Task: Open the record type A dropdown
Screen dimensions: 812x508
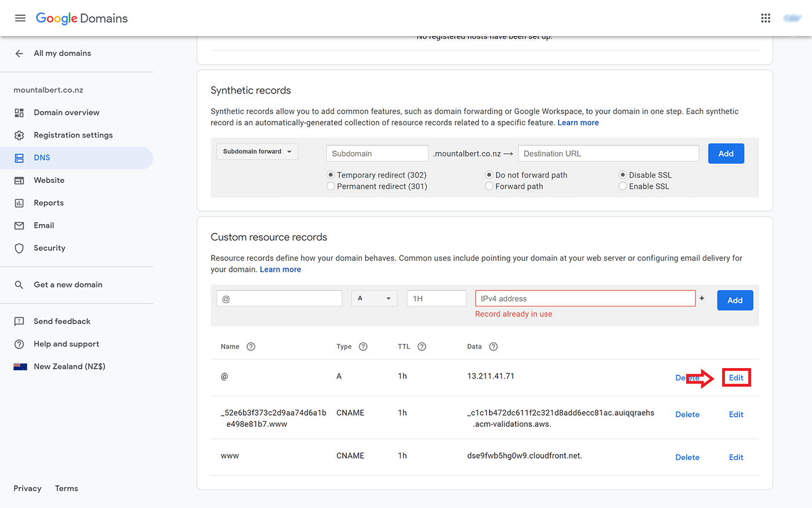Action: pyautogui.click(x=374, y=298)
